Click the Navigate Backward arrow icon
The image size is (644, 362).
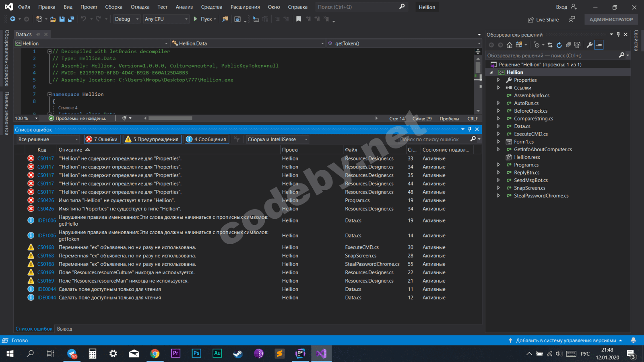click(12, 19)
